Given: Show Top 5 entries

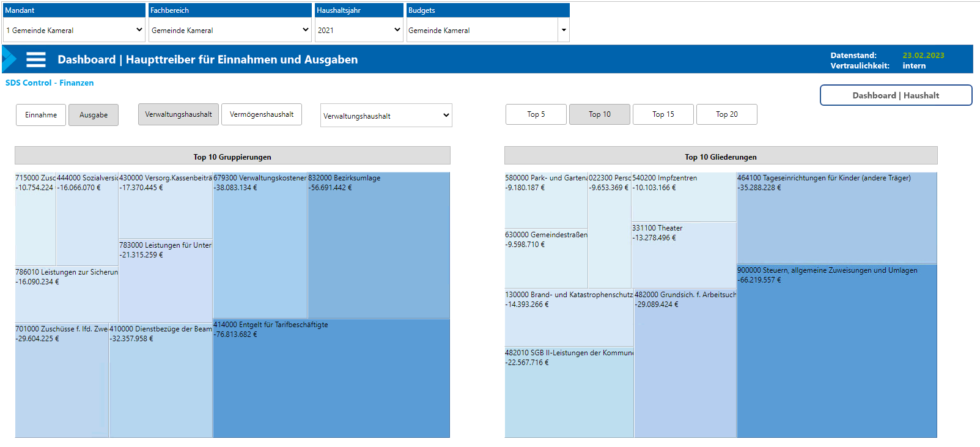Looking at the screenshot, I should tap(536, 114).
